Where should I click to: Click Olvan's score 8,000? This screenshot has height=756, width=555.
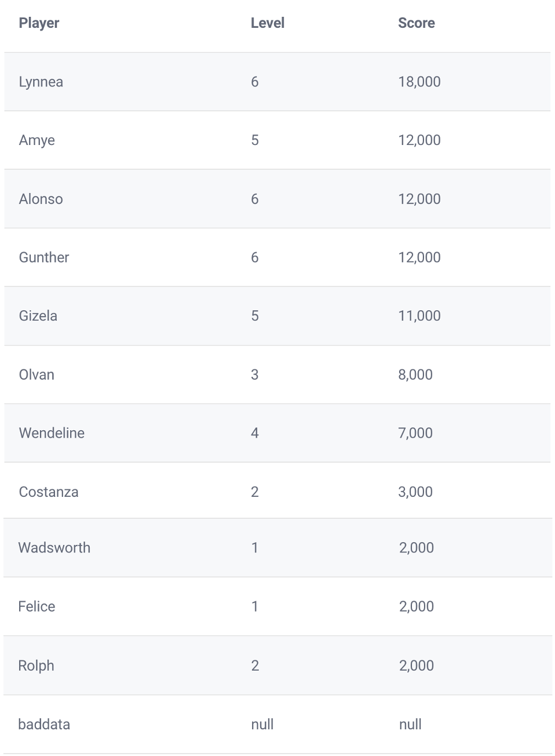click(415, 375)
